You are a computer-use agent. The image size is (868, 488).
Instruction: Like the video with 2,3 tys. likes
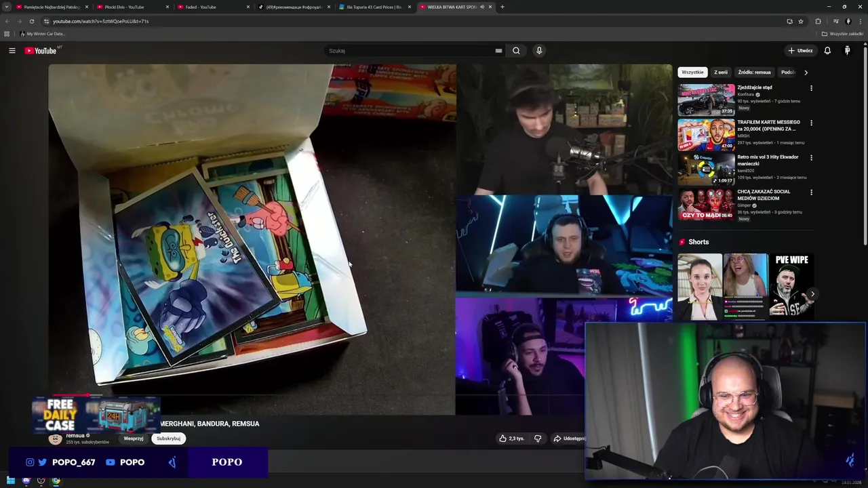tap(511, 439)
